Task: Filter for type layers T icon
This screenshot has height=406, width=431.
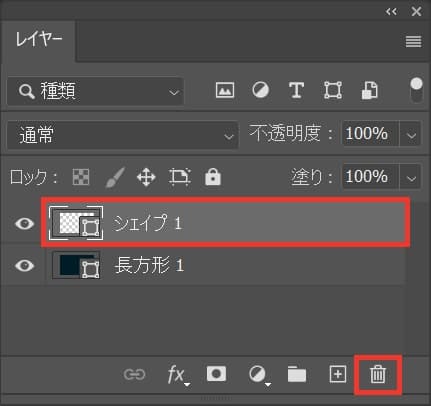Action: 296,90
